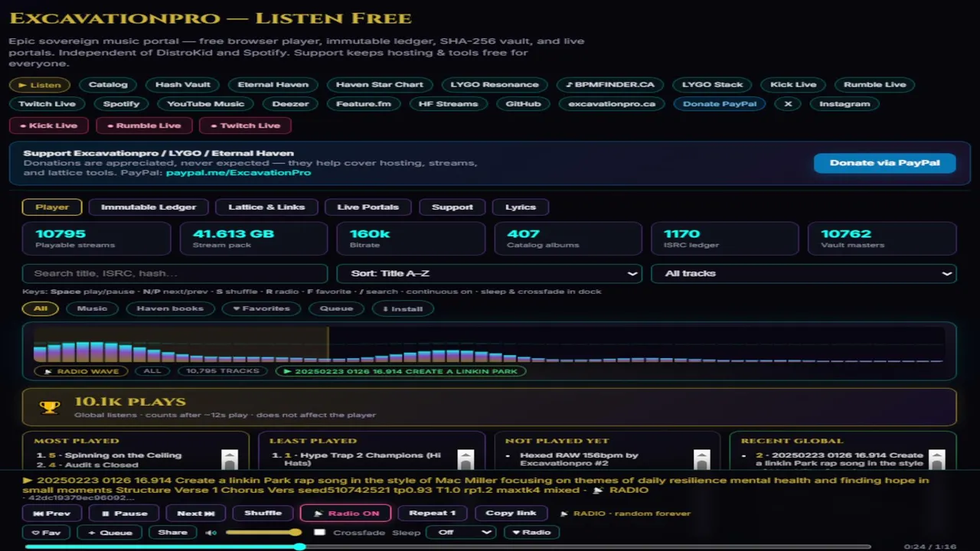Favorite the current track with Fav
The image size is (980, 551).
click(46, 533)
